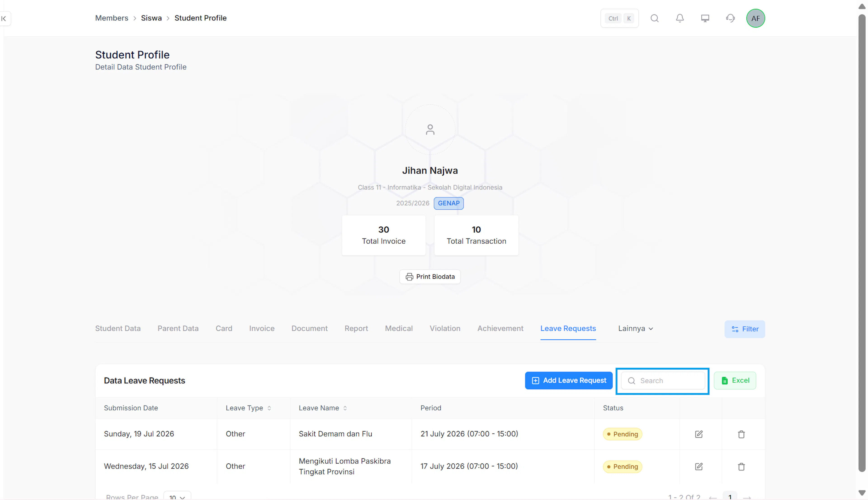
Task: Click Pending status of Sakit Demam row
Action: point(622,434)
